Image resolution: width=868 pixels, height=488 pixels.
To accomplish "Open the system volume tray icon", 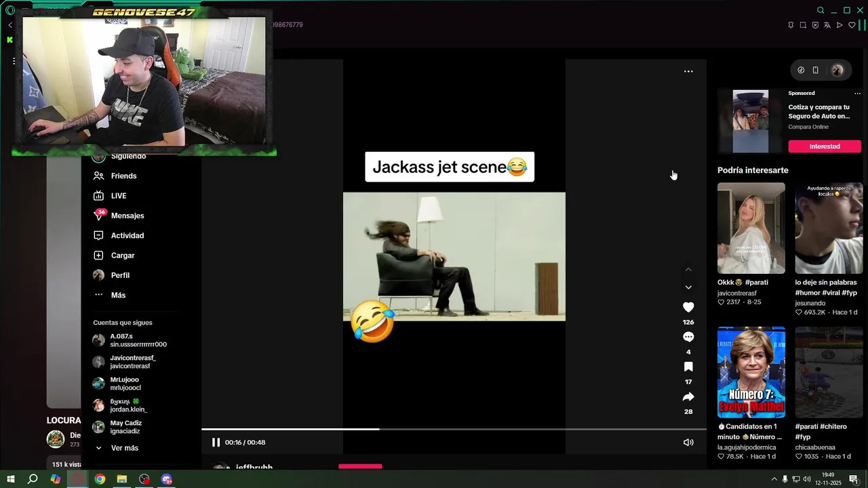I will pyautogui.click(x=806, y=479).
